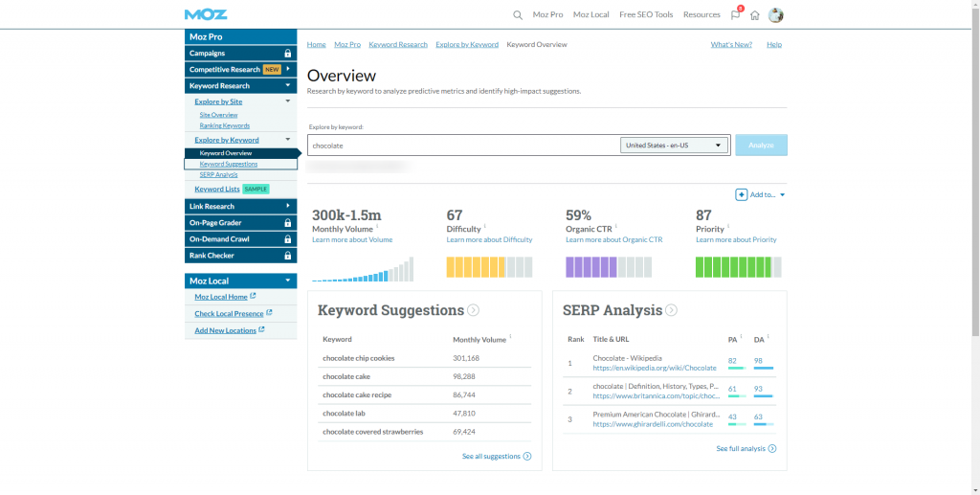The height and width of the screenshot is (495, 980).
Task: Click Learn more about Organic CTR
Action: [x=613, y=239]
